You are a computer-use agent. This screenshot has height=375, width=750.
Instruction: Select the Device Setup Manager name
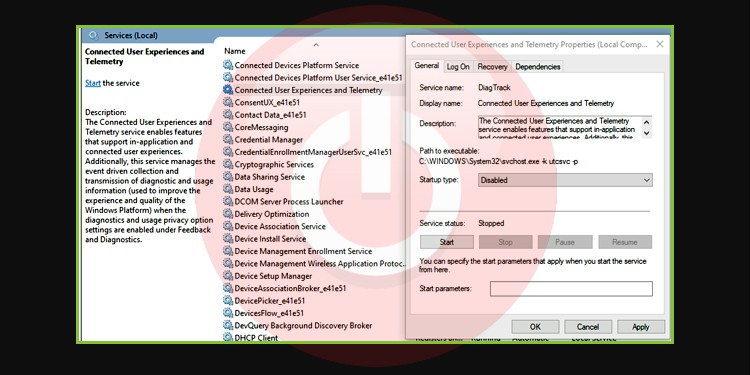point(273,276)
